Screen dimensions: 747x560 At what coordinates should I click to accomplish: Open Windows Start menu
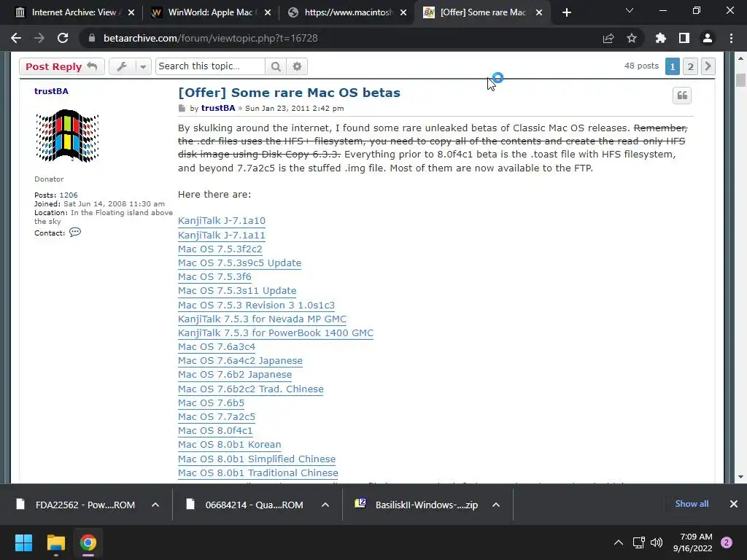tap(23, 542)
